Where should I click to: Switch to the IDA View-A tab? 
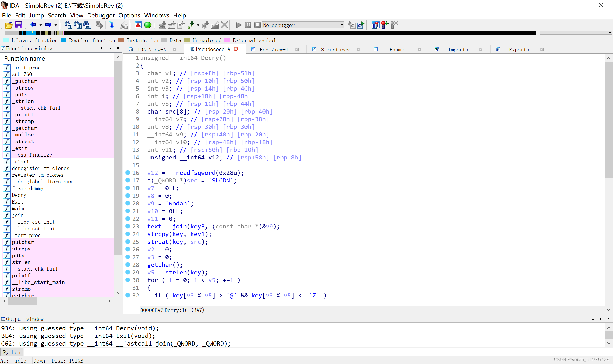[152, 50]
